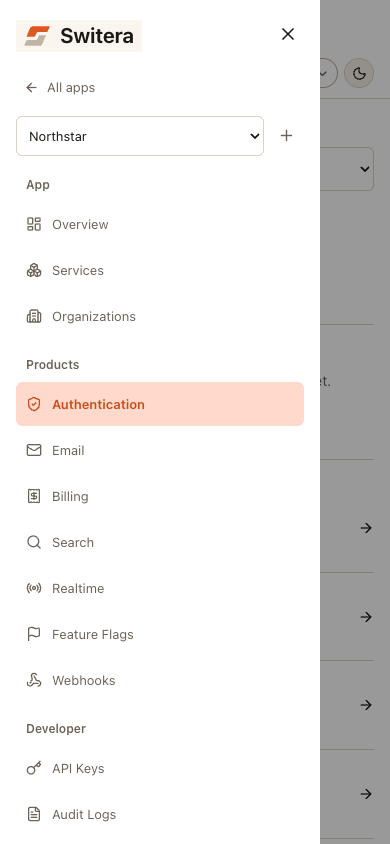The image size is (390, 844).
Task: Toggle dark mode with moon icon
Action: click(x=359, y=73)
